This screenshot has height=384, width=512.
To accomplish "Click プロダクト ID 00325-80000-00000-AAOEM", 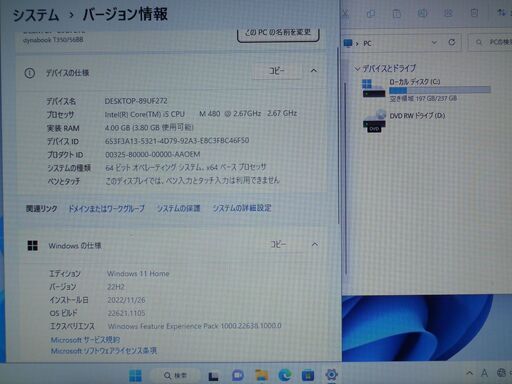I will tap(153, 154).
